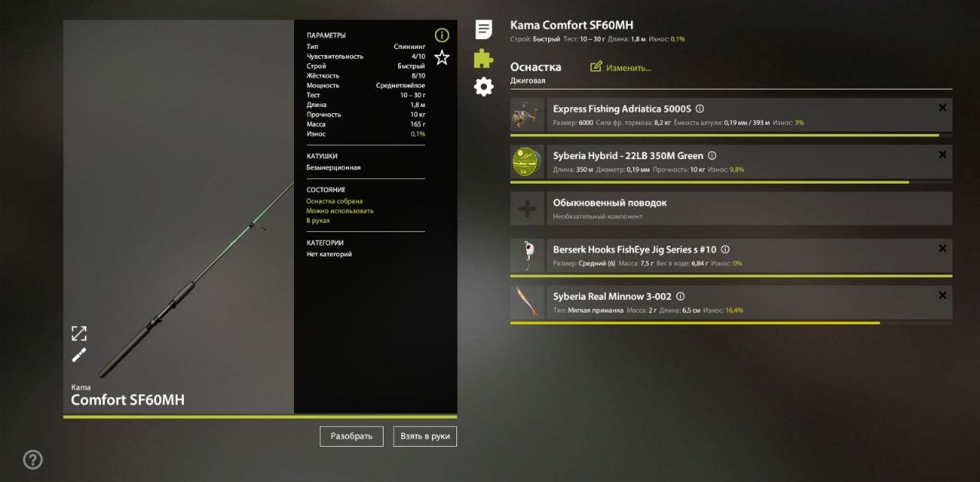This screenshot has height=482, width=980.
Task: Switch to the puzzle piece rig tab
Action: point(484,58)
